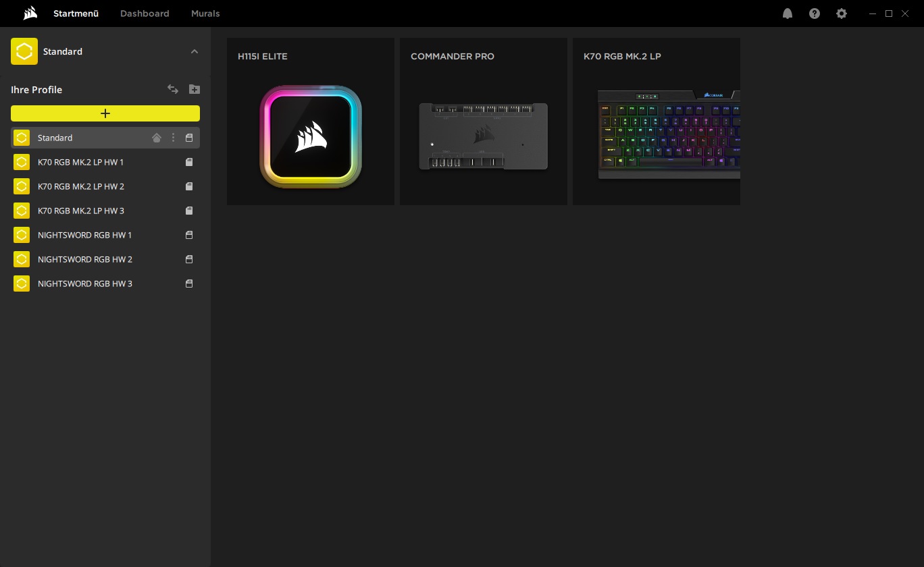Click the yellow hexagon icon of K70 RGB MK.2 LP HW 2

pos(22,186)
